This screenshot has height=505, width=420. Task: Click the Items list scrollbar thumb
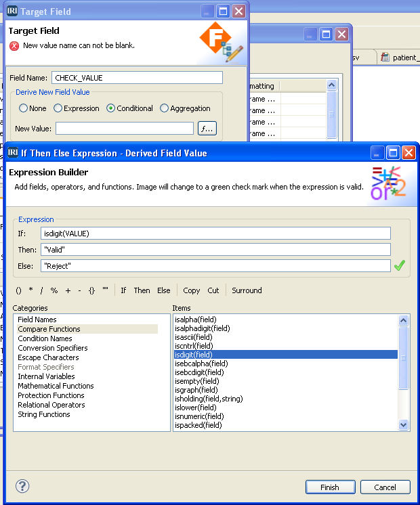[403, 358]
